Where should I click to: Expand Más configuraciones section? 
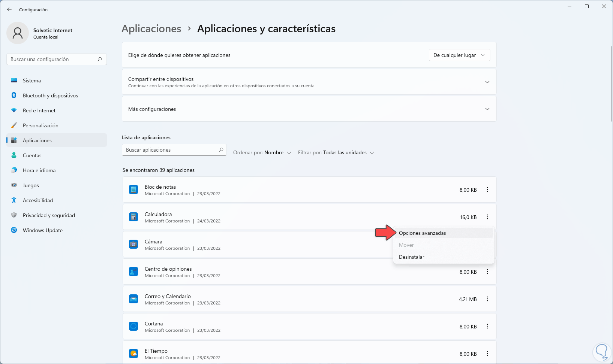click(487, 109)
